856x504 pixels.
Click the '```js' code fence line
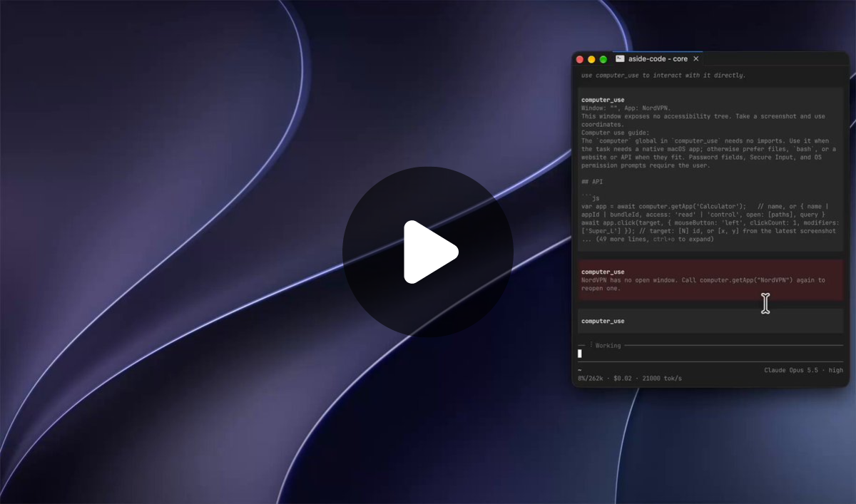590,198
